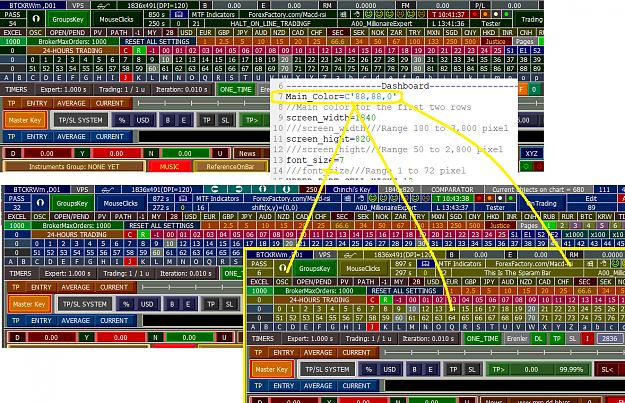Viewport: 625px width, 403px height.
Task: Open EXCEL tab in top dashboard
Action: pos(13,32)
